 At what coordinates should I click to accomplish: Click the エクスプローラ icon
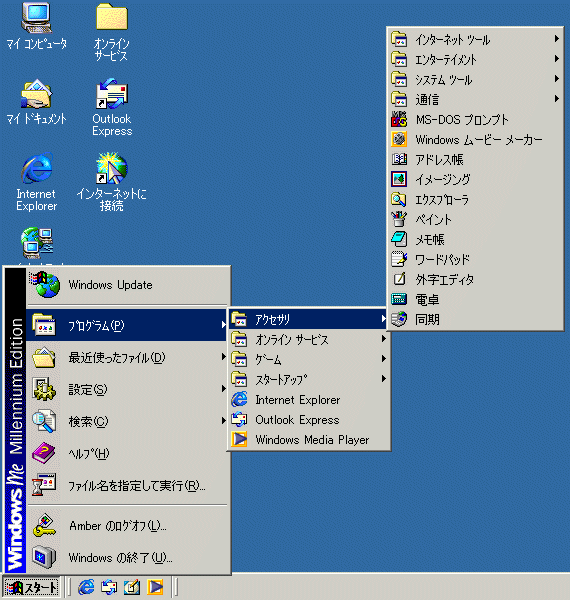399,199
